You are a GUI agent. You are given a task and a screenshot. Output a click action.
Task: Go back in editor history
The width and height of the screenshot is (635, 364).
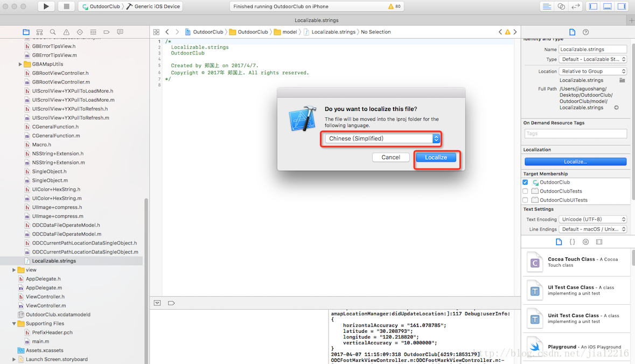(x=167, y=32)
